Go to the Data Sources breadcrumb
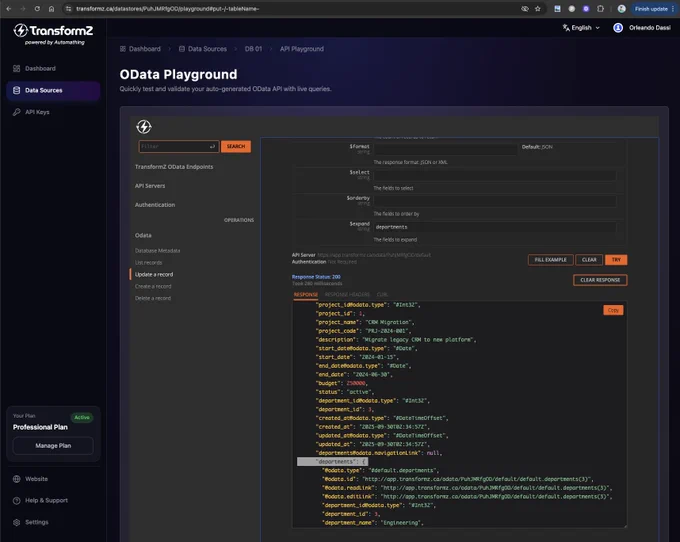The height and width of the screenshot is (542, 680). coord(203,49)
